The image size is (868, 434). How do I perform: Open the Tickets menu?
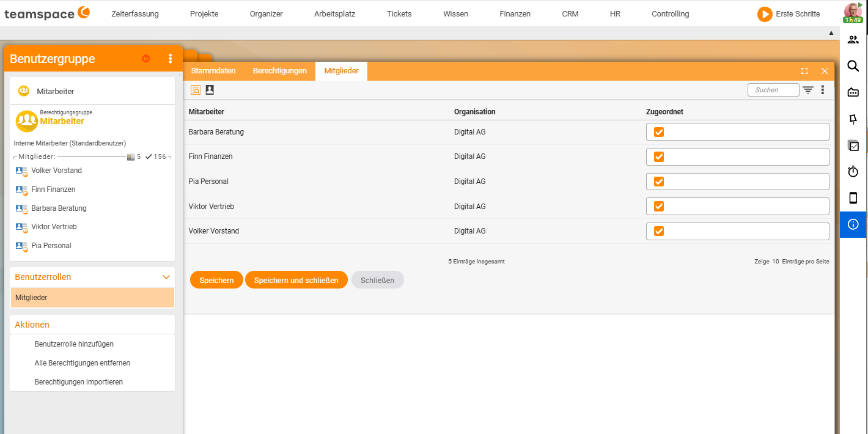click(x=399, y=13)
